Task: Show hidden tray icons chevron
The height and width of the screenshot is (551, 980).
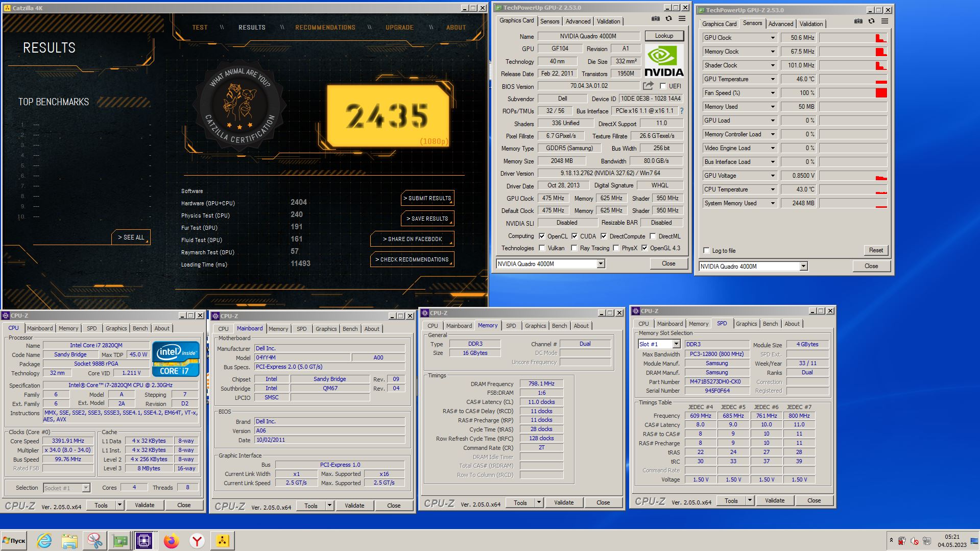Action: pos(891,540)
